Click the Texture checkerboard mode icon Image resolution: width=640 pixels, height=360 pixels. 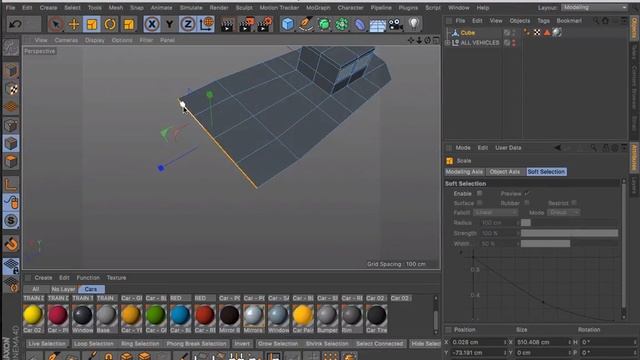click(12, 89)
